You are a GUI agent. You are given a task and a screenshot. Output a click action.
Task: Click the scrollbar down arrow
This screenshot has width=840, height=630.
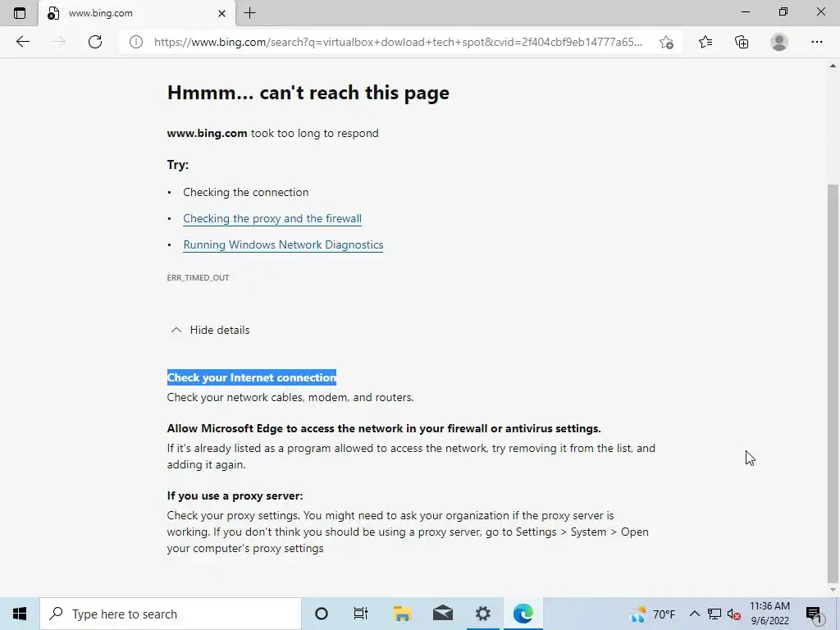tap(833, 590)
